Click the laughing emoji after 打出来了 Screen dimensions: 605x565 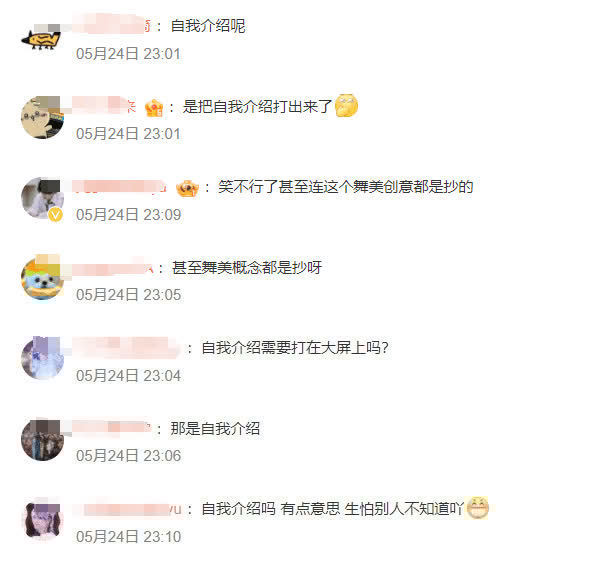[x=346, y=105]
